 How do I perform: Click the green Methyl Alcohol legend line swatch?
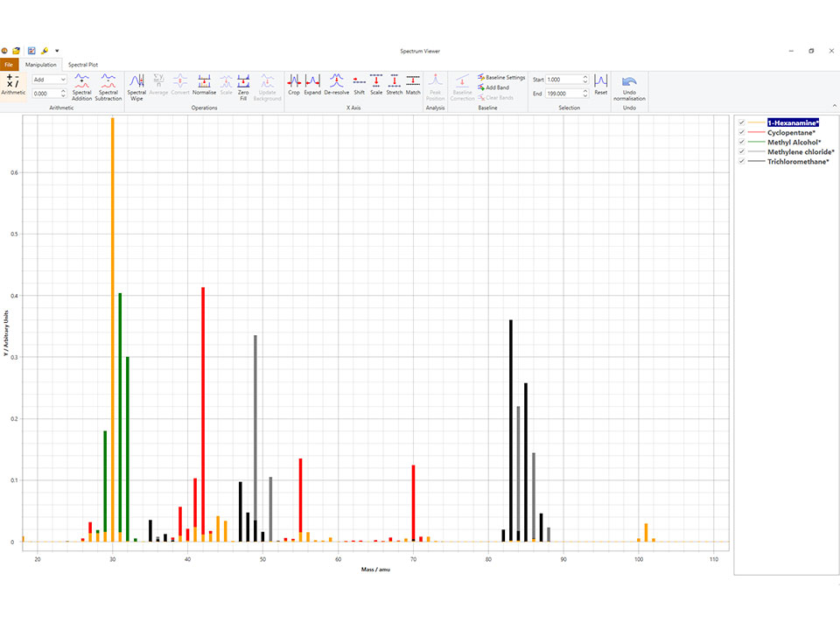[756, 142]
